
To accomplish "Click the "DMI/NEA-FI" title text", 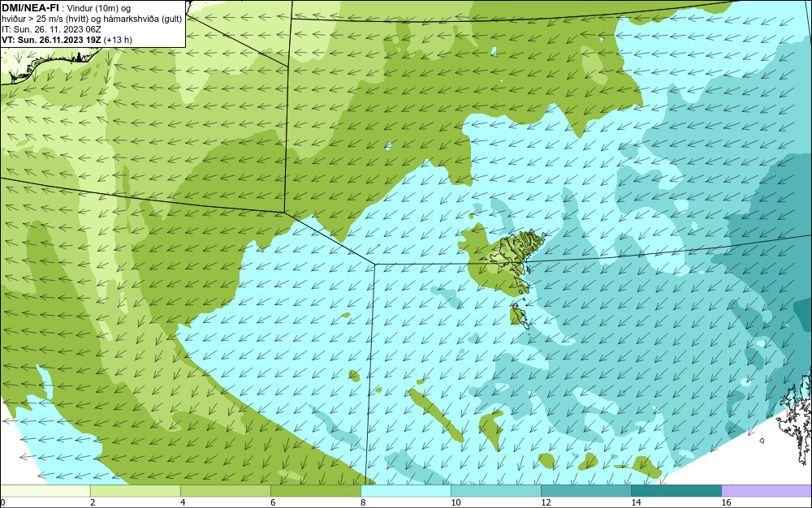I will (x=30, y=8).
